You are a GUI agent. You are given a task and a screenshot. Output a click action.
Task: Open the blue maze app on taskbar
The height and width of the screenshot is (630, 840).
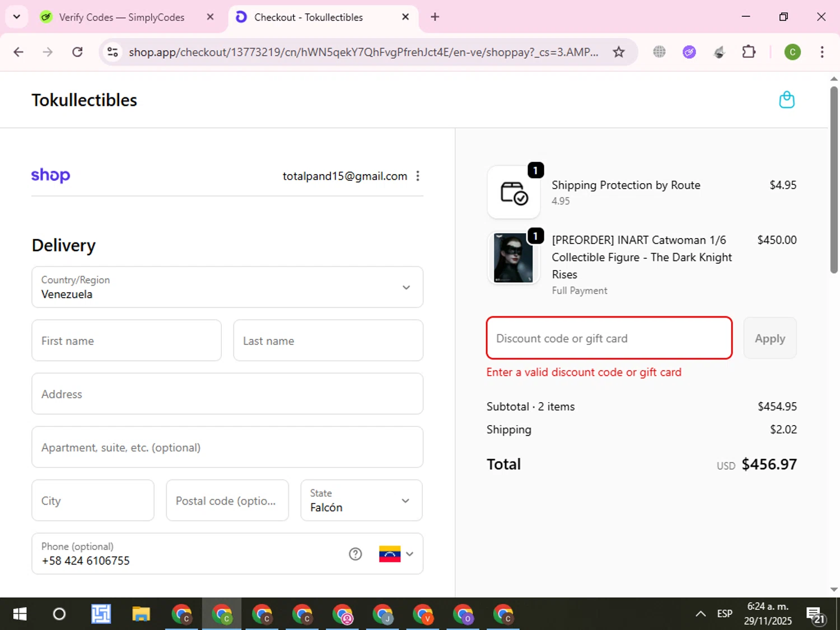pyautogui.click(x=101, y=614)
